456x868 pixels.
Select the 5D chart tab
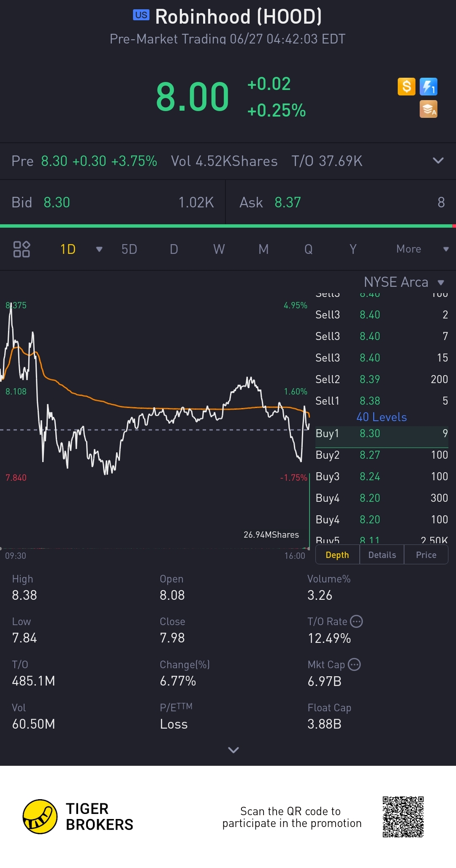(129, 249)
